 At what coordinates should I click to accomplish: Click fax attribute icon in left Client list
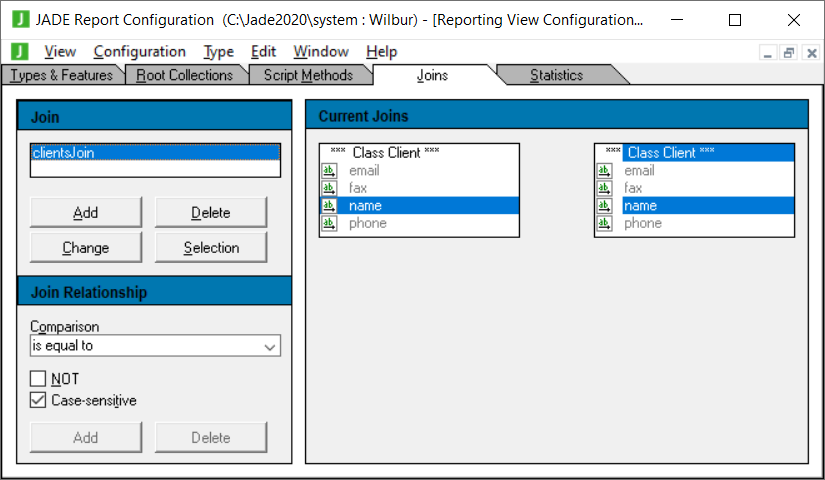point(329,188)
